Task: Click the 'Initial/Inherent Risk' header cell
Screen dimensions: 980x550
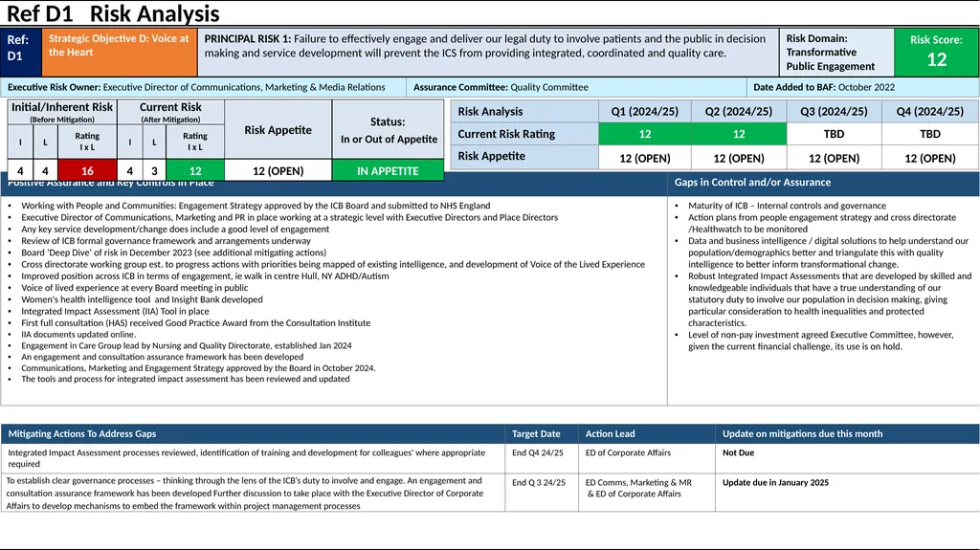Action: pyautogui.click(x=62, y=112)
